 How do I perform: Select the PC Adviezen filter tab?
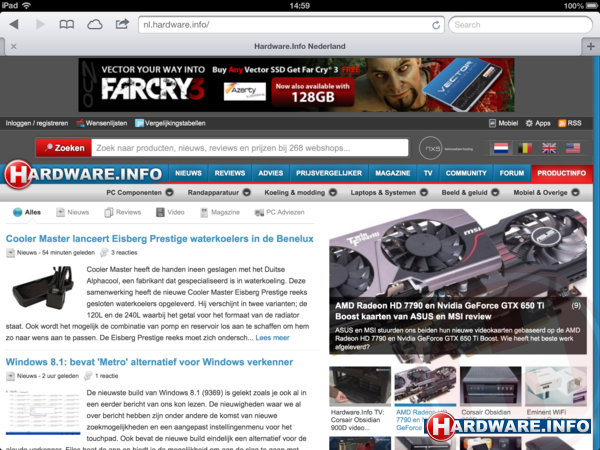[x=280, y=212]
